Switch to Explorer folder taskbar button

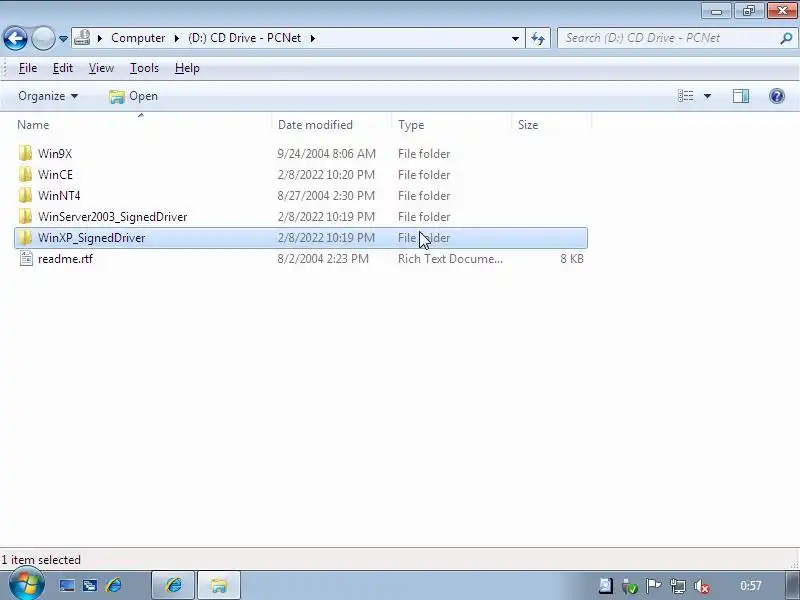219,585
